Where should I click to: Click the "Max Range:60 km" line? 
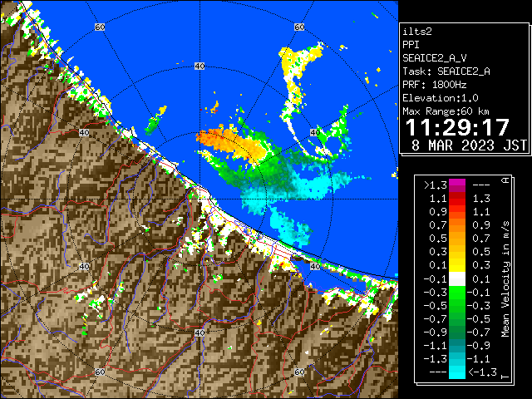(x=446, y=111)
